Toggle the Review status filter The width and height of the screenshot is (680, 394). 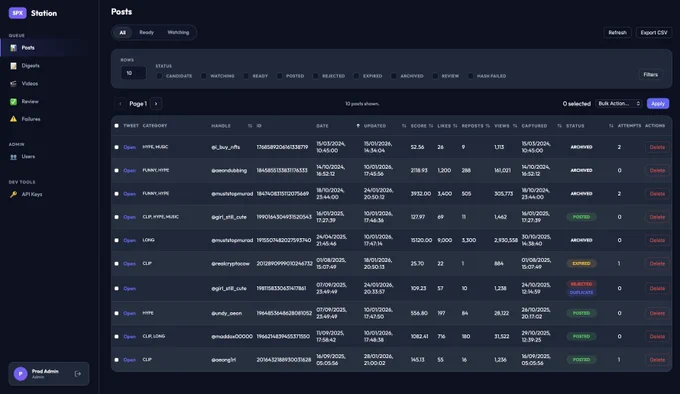[x=435, y=76]
